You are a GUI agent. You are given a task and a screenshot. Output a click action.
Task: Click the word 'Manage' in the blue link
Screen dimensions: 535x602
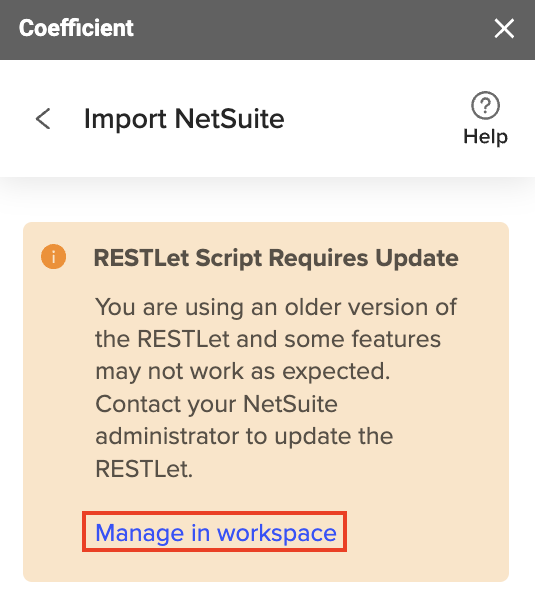point(139,534)
